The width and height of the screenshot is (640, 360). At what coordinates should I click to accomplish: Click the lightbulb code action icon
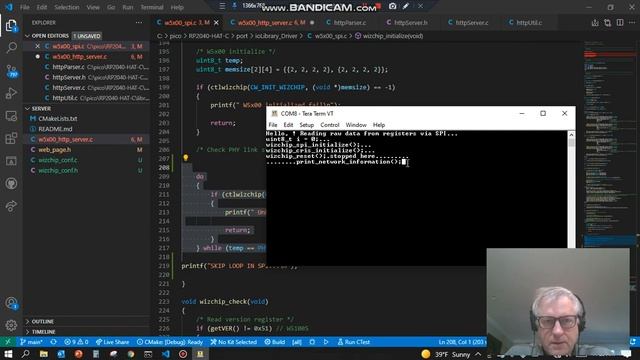185,158
